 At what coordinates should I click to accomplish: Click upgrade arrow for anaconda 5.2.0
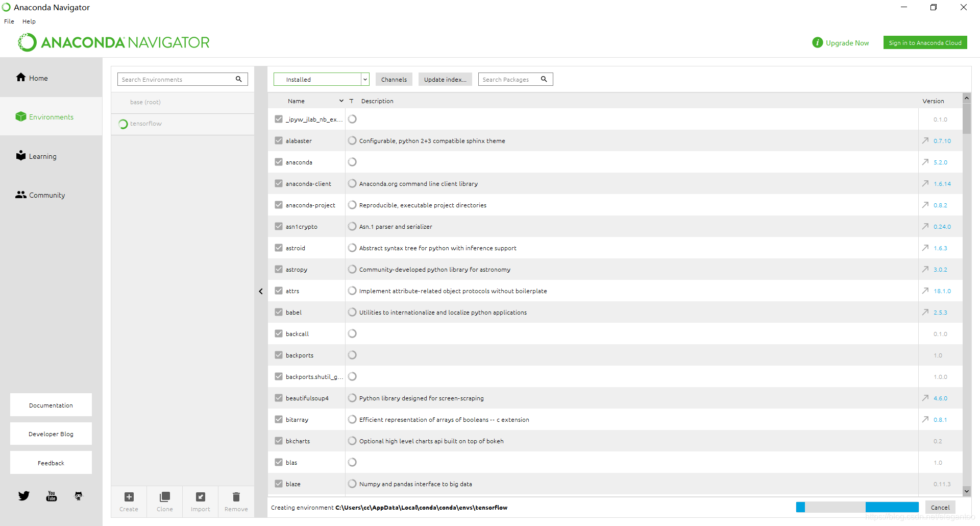[925, 162]
